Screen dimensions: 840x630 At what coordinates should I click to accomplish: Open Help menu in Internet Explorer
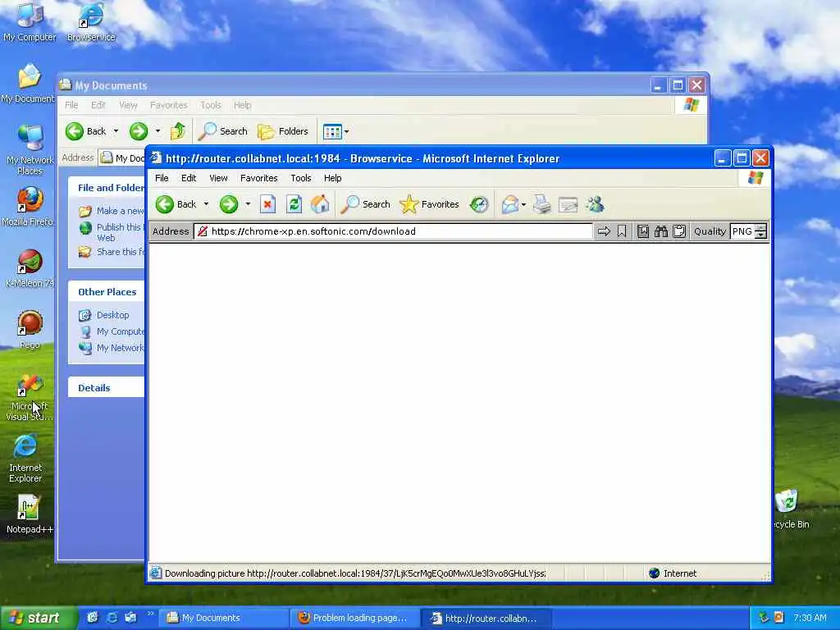(333, 178)
